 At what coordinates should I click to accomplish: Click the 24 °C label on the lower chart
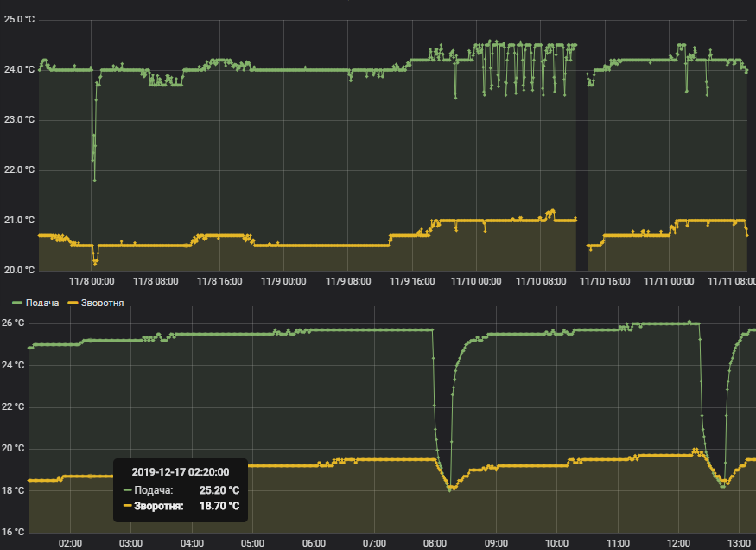13,365
